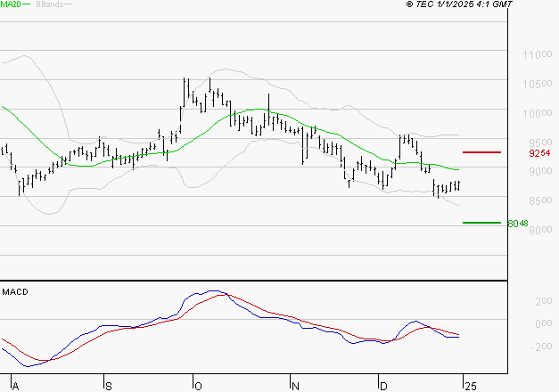The image size is (559, 392).
Task: Click the O month marker on time axis
Action: coord(198,387)
